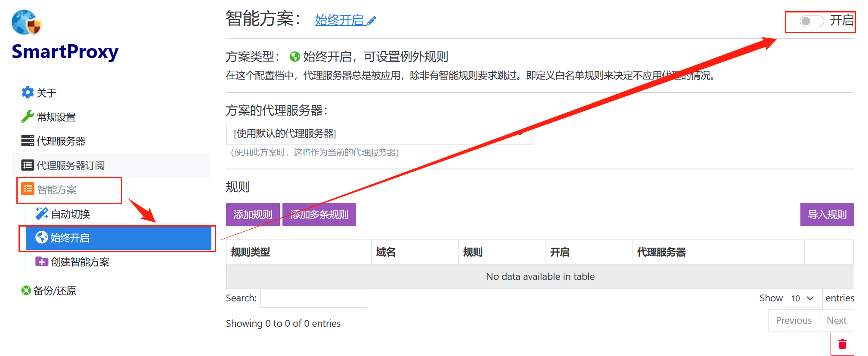Collapse the 智能方案 menu section

(x=69, y=190)
